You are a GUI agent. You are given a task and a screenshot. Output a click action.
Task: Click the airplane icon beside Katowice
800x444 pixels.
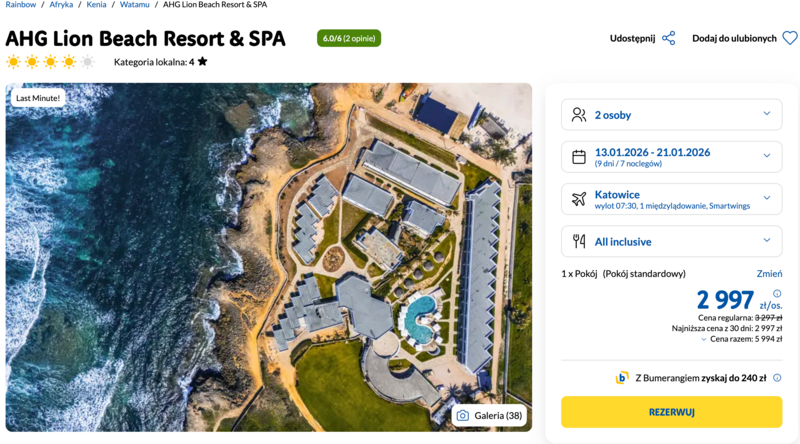[x=579, y=198]
